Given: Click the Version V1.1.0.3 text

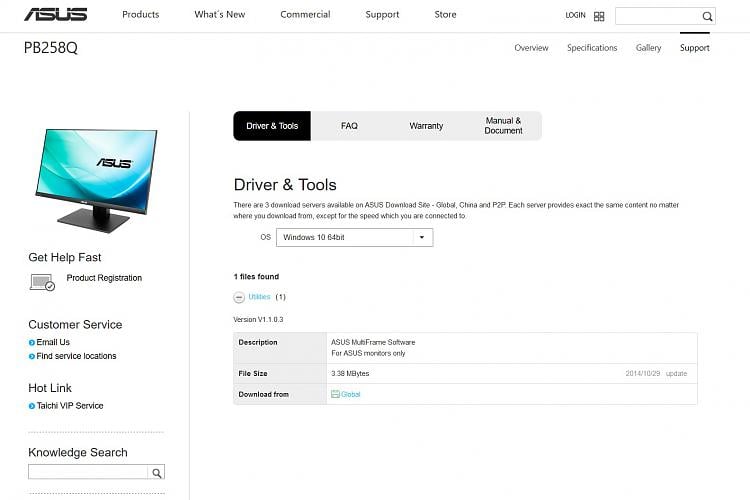Looking at the screenshot, I should coord(258,320).
